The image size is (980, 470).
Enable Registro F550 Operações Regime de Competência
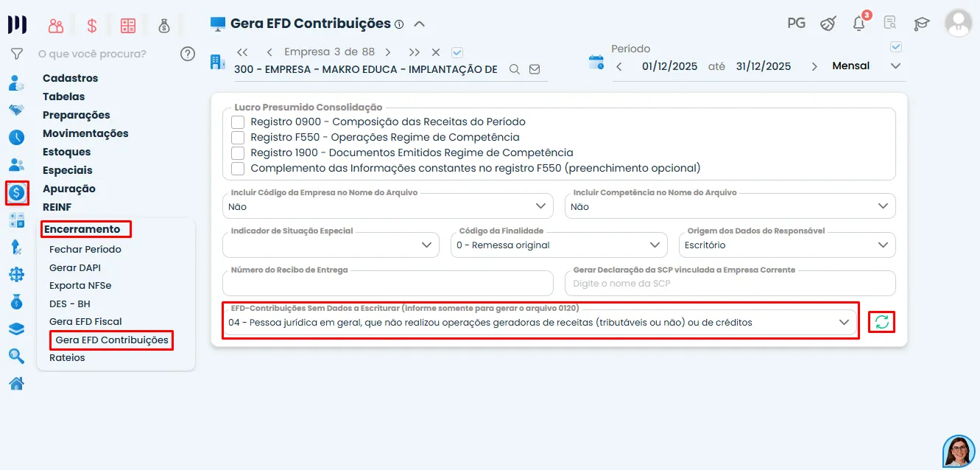pos(238,137)
